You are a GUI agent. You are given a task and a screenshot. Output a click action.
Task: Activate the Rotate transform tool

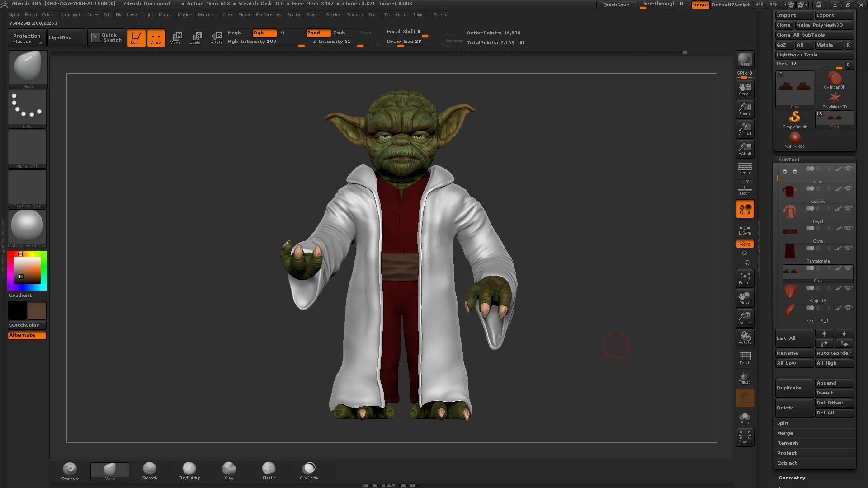[x=216, y=38]
